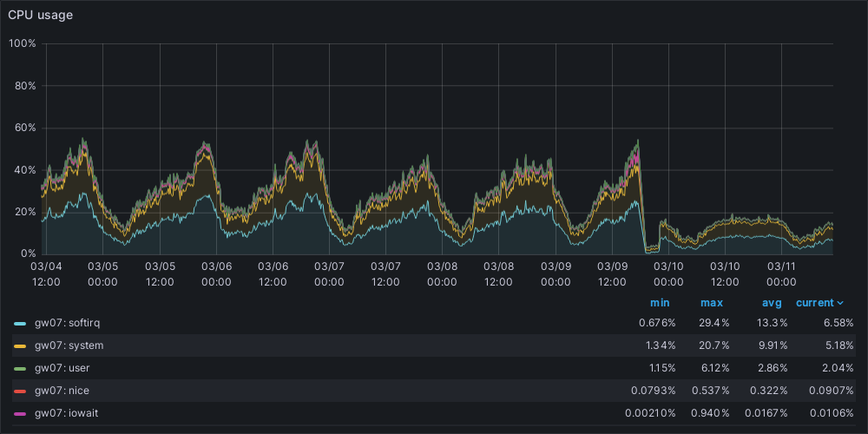868x434 pixels.
Task: Click the sort arrow beside current
Action: coord(840,303)
